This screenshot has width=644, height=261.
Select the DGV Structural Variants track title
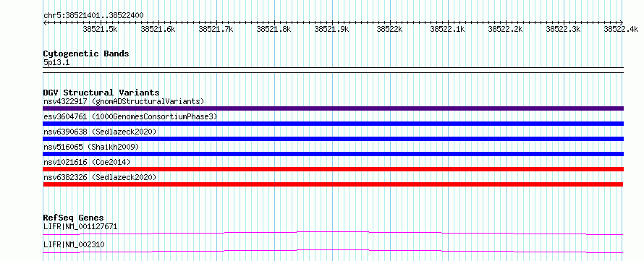101,93
